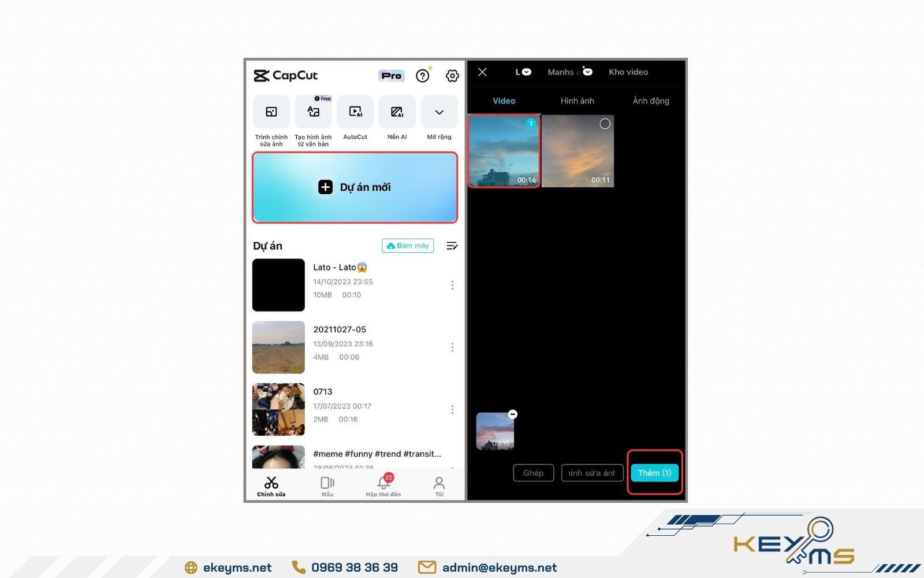Open the Hộp thư đến inbox tab

(383, 486)
